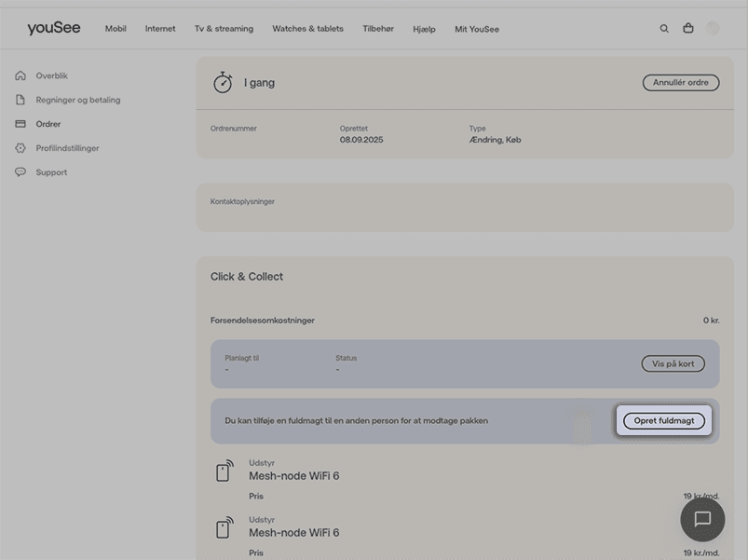Viewport: 748px width, 560px height.
Task: Open the search magnifier icon
Action: (664, 29)
